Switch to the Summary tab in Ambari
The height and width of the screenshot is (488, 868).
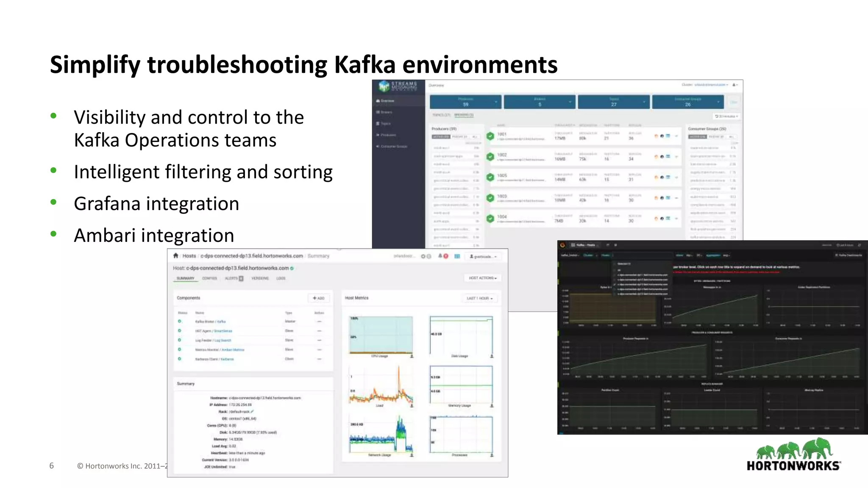click(x=186, y=278)
